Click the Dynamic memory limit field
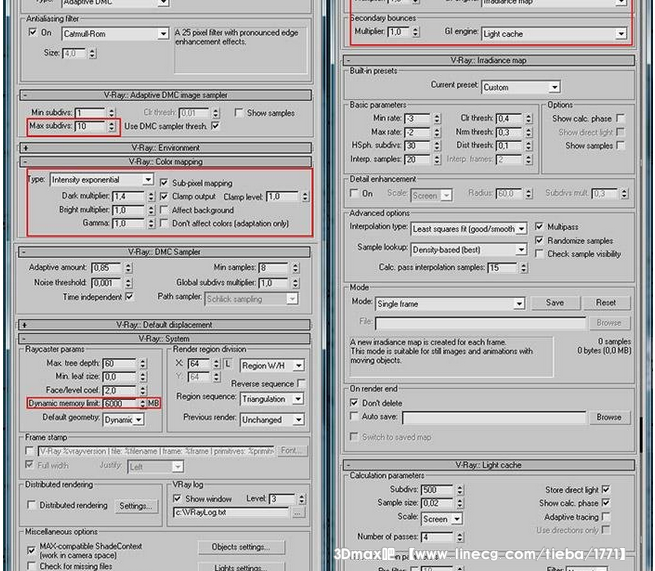This screenshot has height=571, width=655. 120,403
